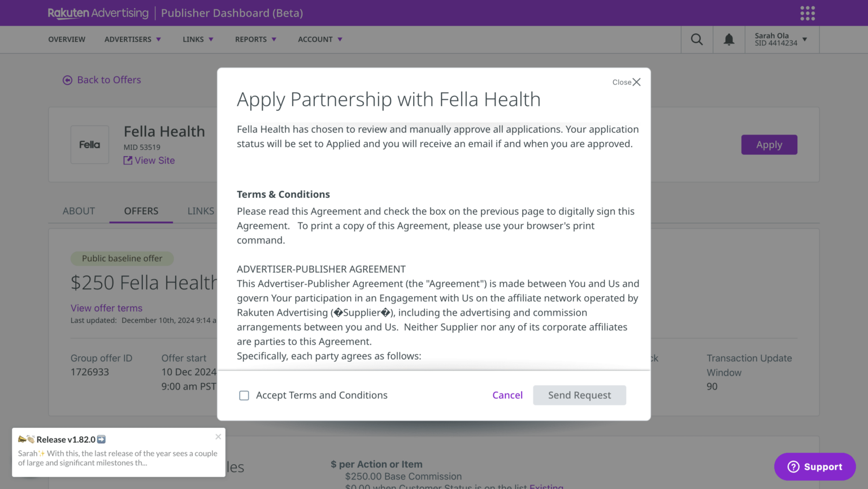This screenshot has width=868, height=489.
Task: View your notifications bell
Action: pyautogui.click(x=728, y=39)
